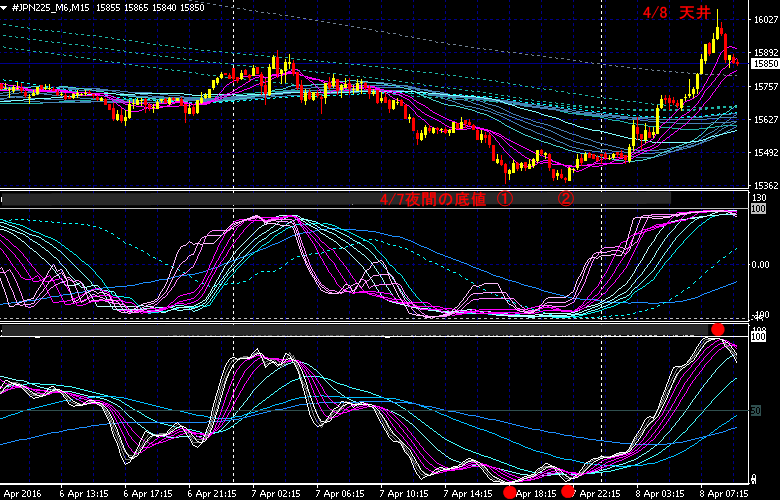Image resolution: width=780 pixels, height=500 pixels.
Task: Click the 6 Apr 13:15 time label
Action: click(x=85, y=494)
